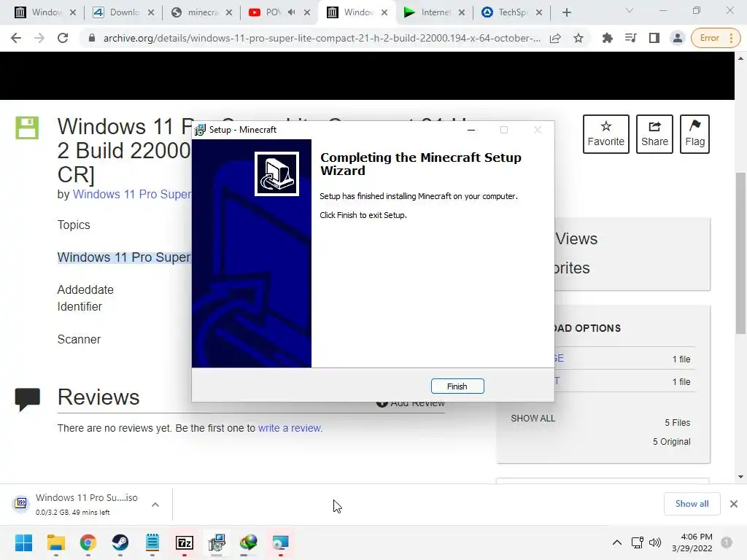Viewport: 747px width, 560px height.
Task: Click Finish in Minecraft Setup wizard
Action: 457,386
